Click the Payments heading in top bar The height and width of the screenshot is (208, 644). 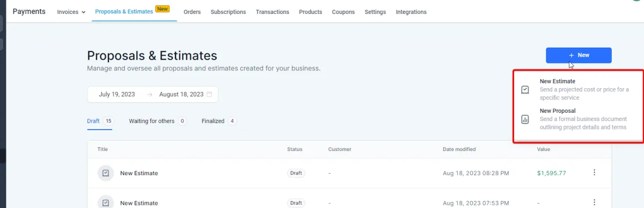click(x=29, y=11)
